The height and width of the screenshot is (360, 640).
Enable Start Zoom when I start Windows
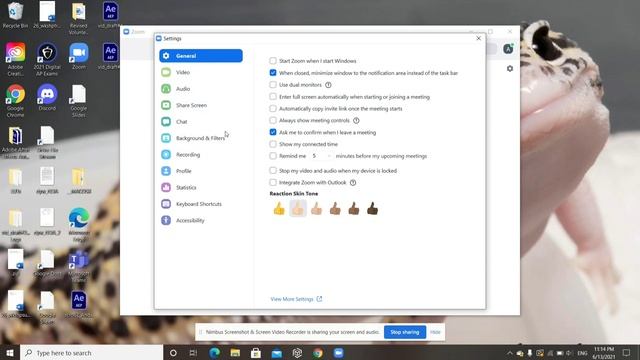pos(273,61)
